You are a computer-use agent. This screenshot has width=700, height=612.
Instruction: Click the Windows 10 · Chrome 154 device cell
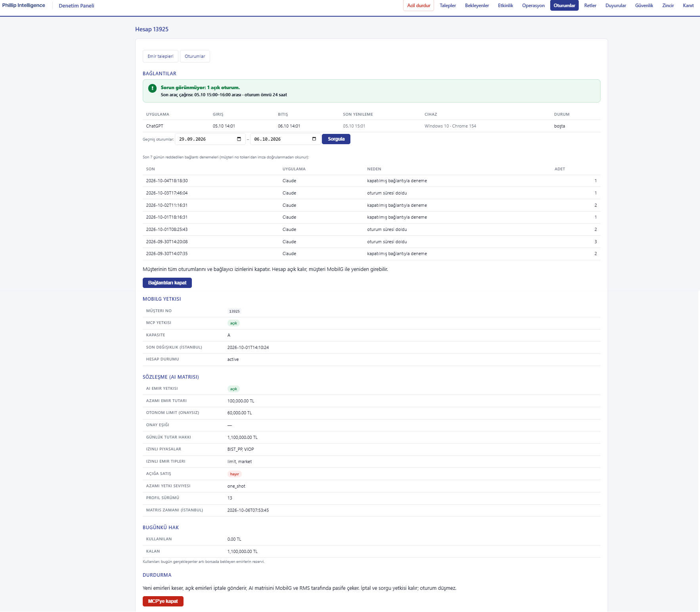pyautogui.click(x=450, y=126)
